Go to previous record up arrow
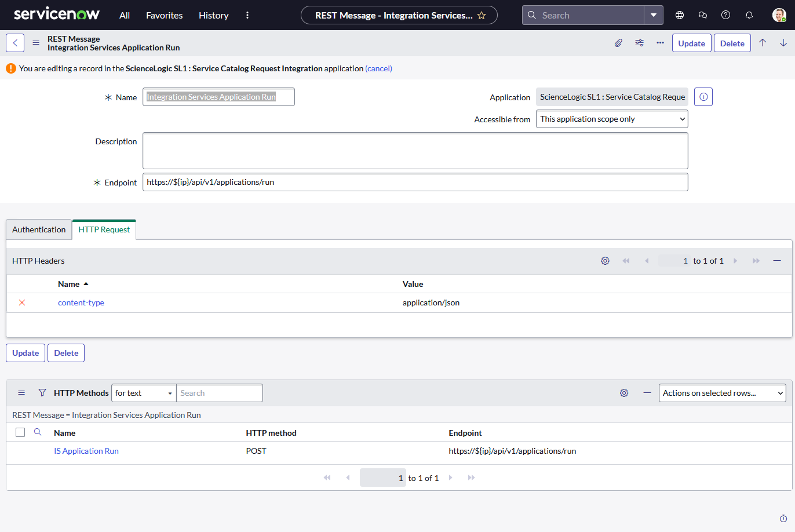Screen dimensions: 795x532 coord(763,43)
